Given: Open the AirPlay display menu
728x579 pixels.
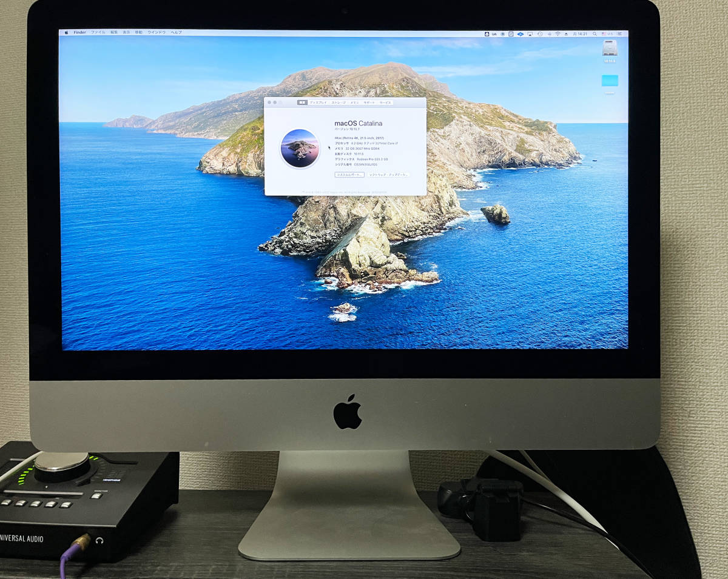Looking at the screenshot, I should (530, 34).
